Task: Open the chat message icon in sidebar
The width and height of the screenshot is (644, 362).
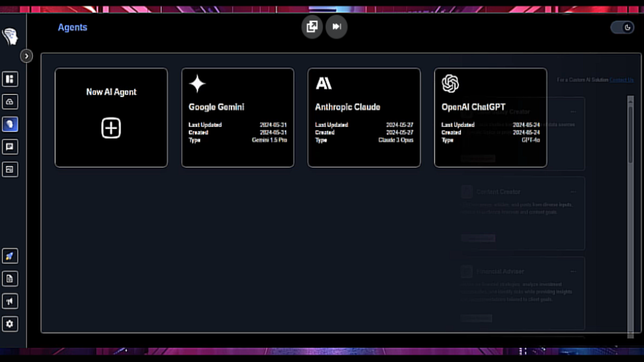Action: 10,147
